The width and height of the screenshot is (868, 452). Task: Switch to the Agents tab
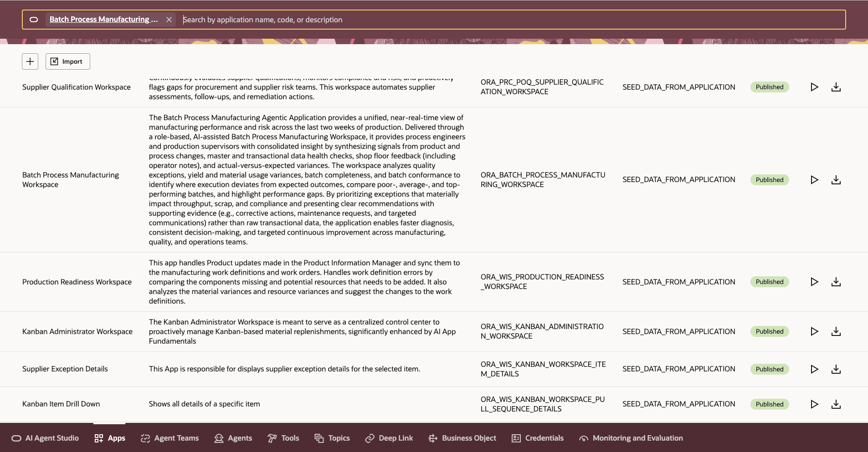point(233,438)
